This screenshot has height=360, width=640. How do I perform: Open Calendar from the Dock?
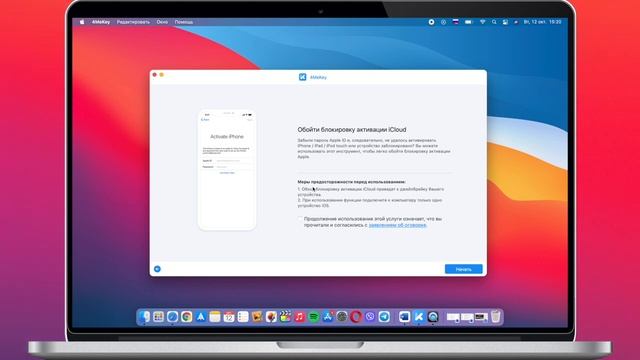[x=229, y=316]
